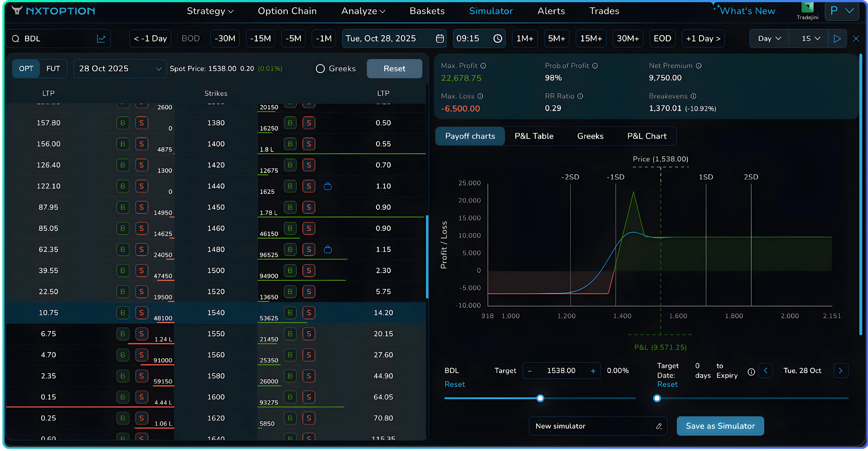
Task: Open the 28 Oct 2025 expiry dropdown
Action: (120, 68)
